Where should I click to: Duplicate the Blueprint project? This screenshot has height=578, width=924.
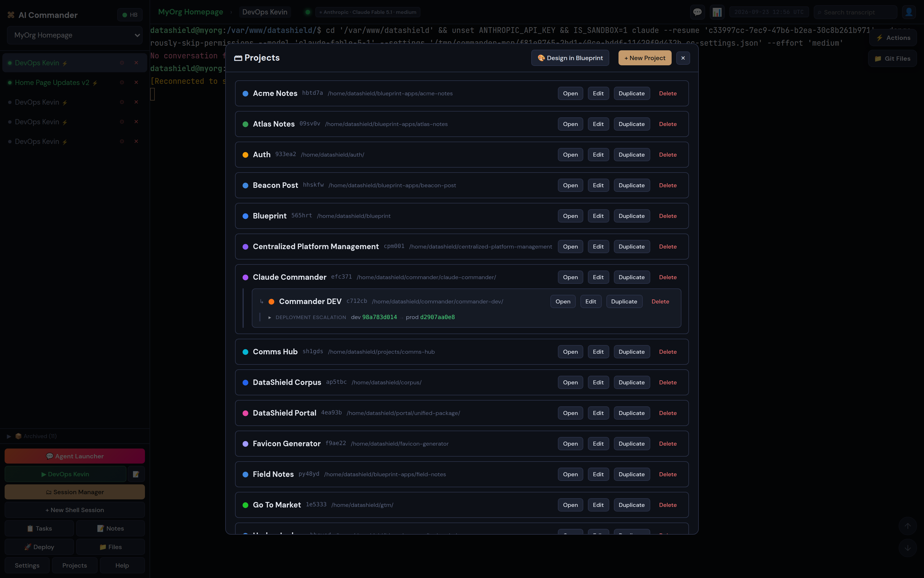click(x=631, y=216)
